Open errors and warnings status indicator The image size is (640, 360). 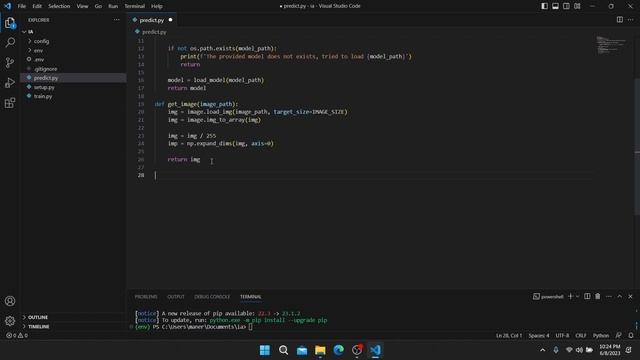17,336
